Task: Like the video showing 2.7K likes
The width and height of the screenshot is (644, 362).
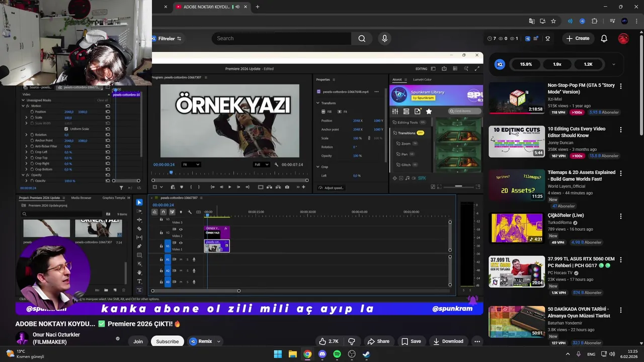Action: (x=328, y=341)
